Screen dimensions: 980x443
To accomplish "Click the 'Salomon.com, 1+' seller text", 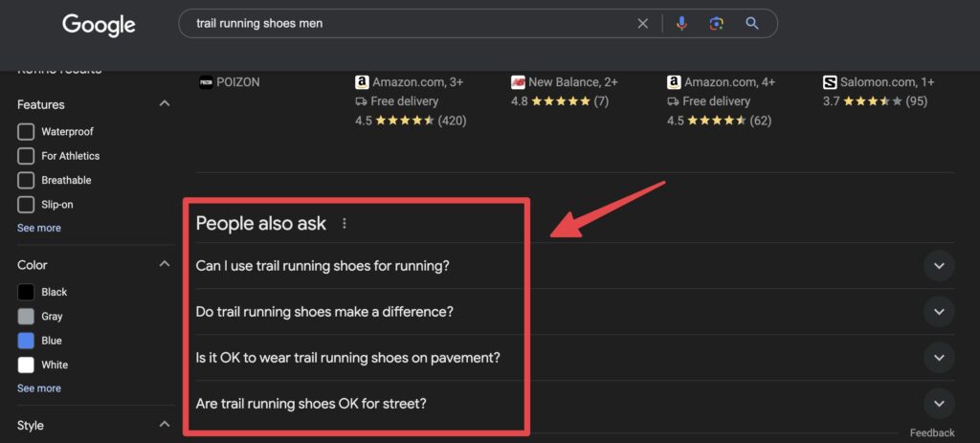I will [887, 82].
